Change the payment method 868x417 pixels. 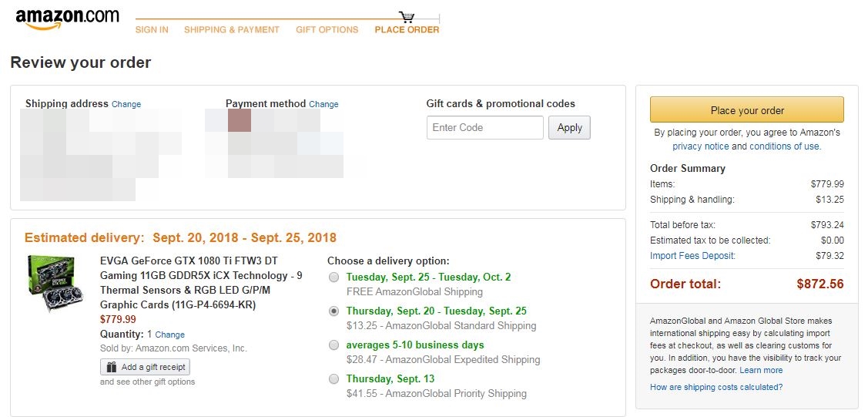tap(323, 104)
